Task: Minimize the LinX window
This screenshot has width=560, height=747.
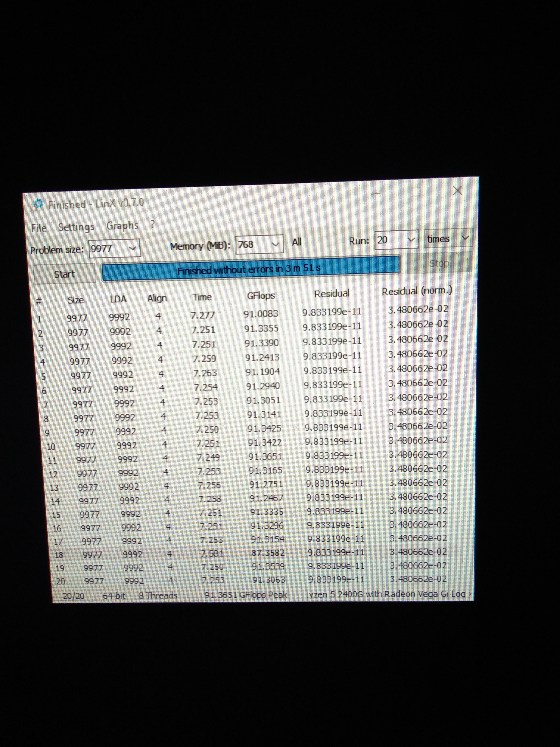Action: tap(375, 194)
